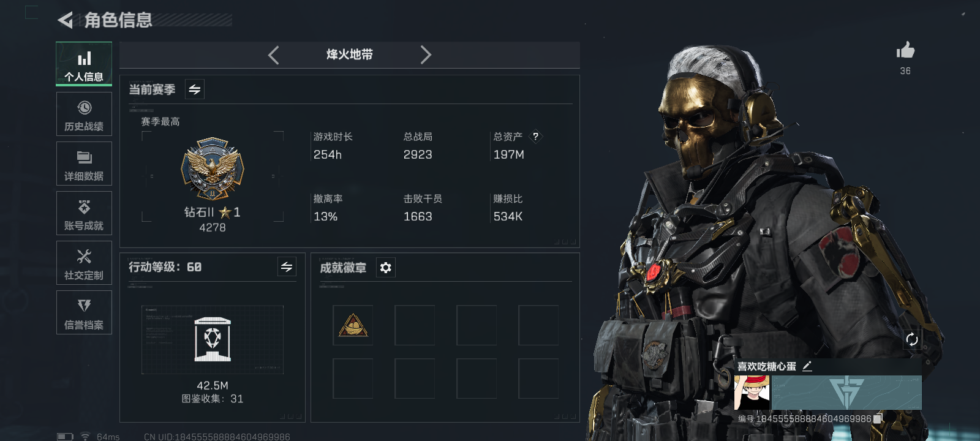Screen dimensions: 980x441
Task: Like the profile with the thumbs-up icon
Action: coord(905,51)
